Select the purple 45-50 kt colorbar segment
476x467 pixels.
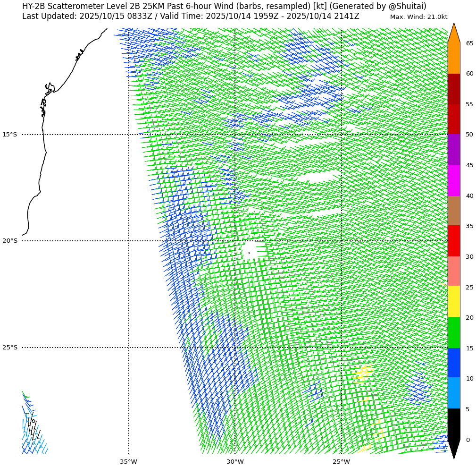(454, 149)
